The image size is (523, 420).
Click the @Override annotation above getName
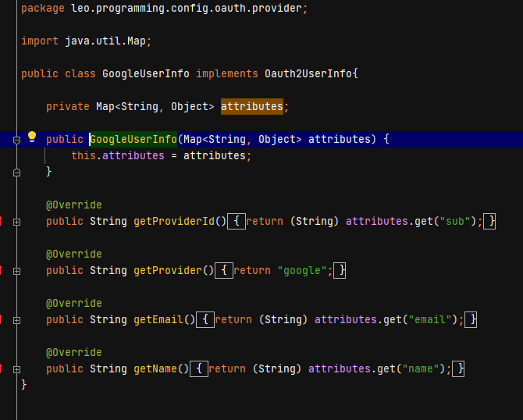[x=74, y=353]
